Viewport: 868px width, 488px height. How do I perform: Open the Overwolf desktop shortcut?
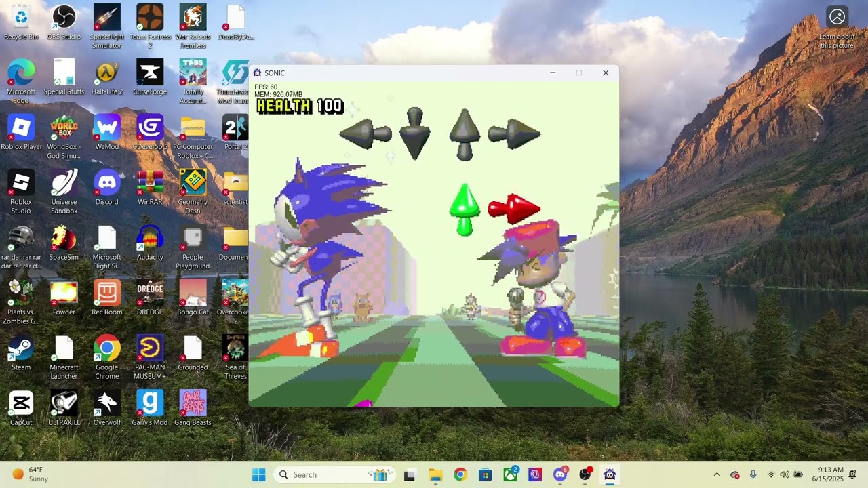[106, 407]
